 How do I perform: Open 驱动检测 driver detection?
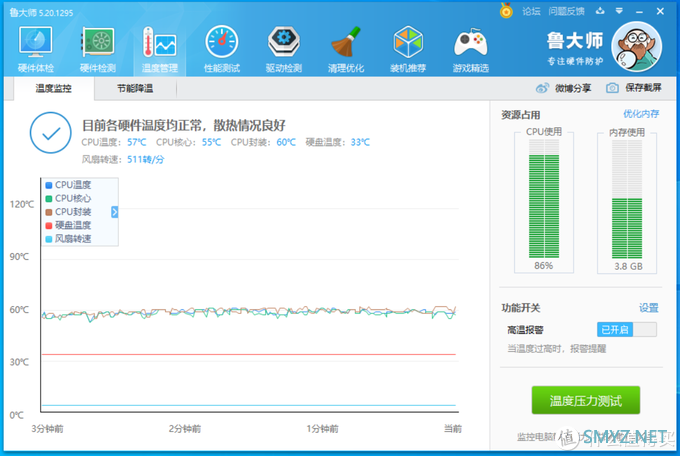284,49
